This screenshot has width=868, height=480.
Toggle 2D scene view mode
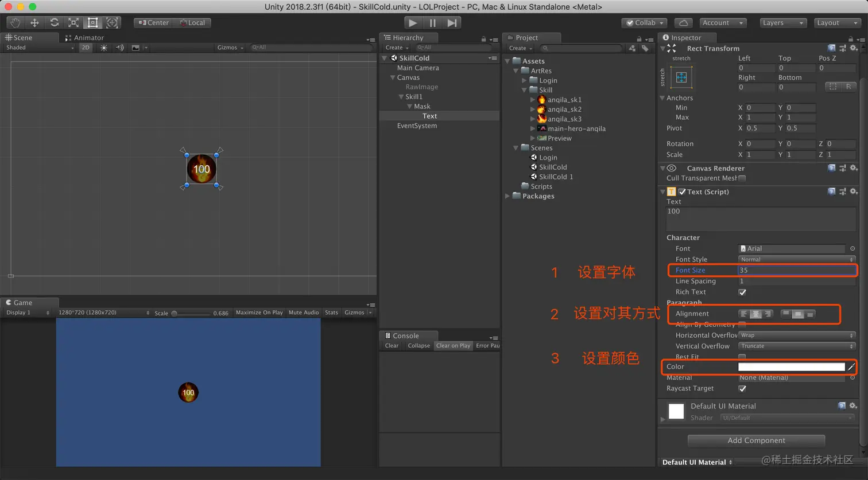[86, 48]
